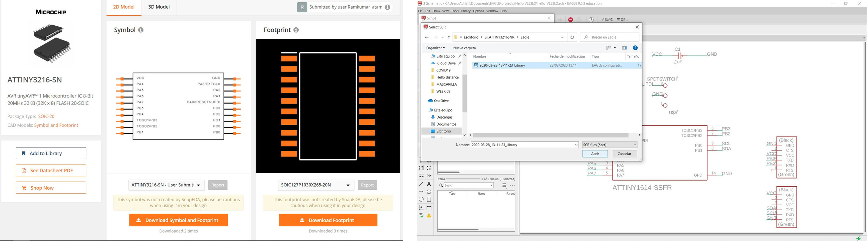
Task: Click the Download Footprint button
Action: 328,220
